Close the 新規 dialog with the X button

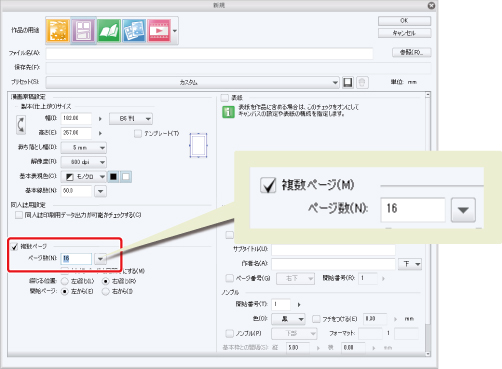coord(431,6)
